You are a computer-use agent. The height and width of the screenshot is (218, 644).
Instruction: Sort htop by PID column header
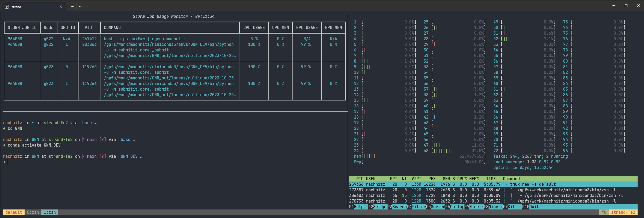pyautogui.click(x=360, y=179)
